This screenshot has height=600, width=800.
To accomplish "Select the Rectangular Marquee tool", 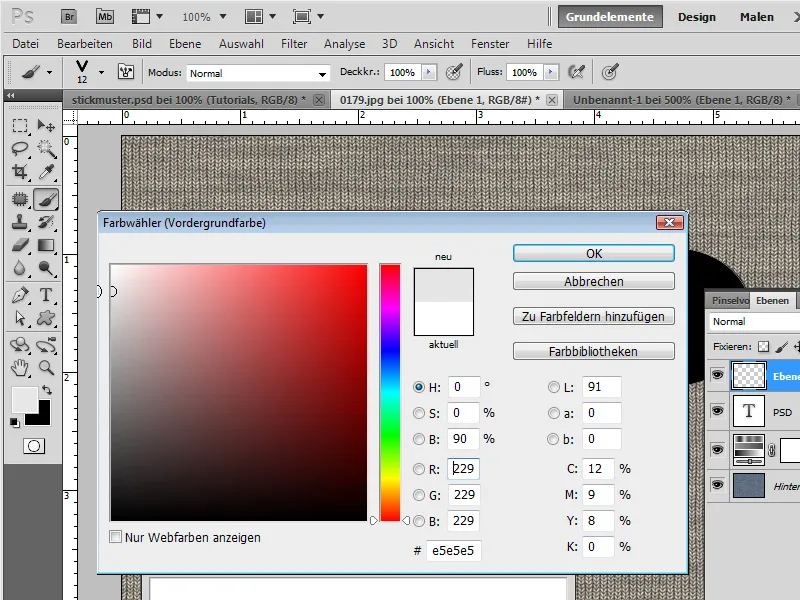I will (20, 126).
